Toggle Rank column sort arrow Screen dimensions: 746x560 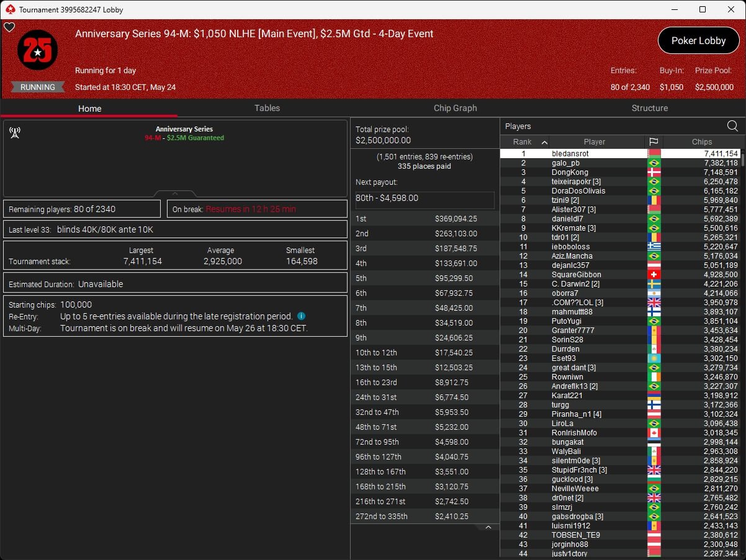544,142
